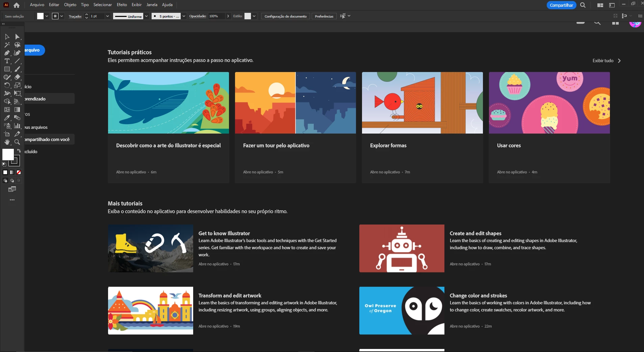
Task: Open the Janela menu
Action: point(152,5)
